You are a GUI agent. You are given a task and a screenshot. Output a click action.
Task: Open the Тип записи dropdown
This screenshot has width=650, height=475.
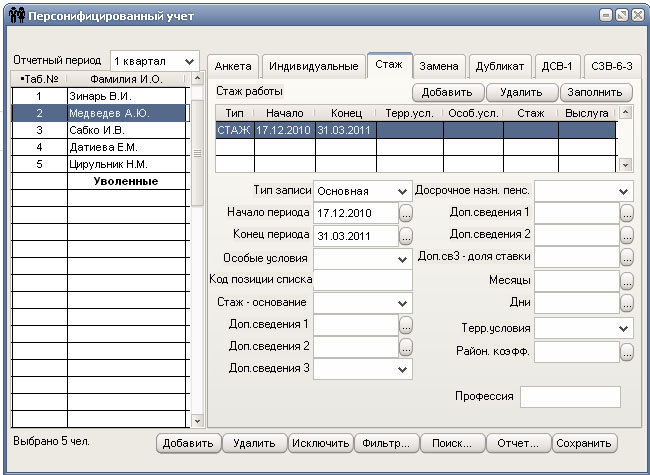(x=402, y=191)
